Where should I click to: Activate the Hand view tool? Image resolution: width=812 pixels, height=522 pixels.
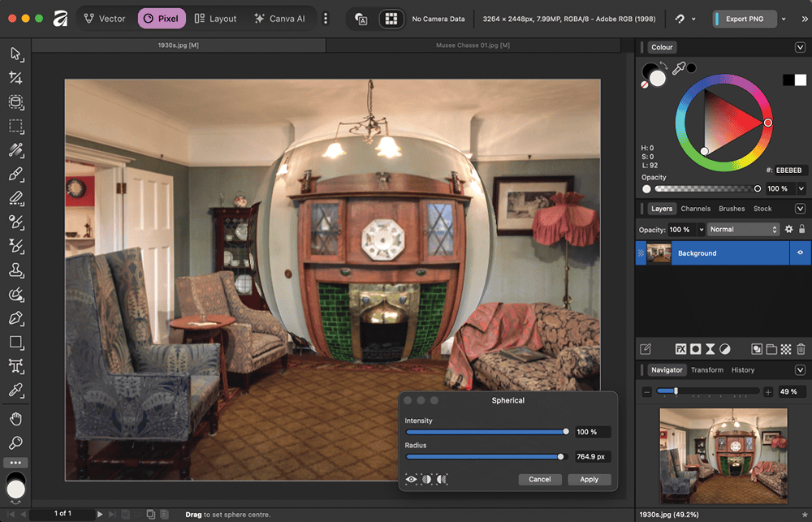15,419
